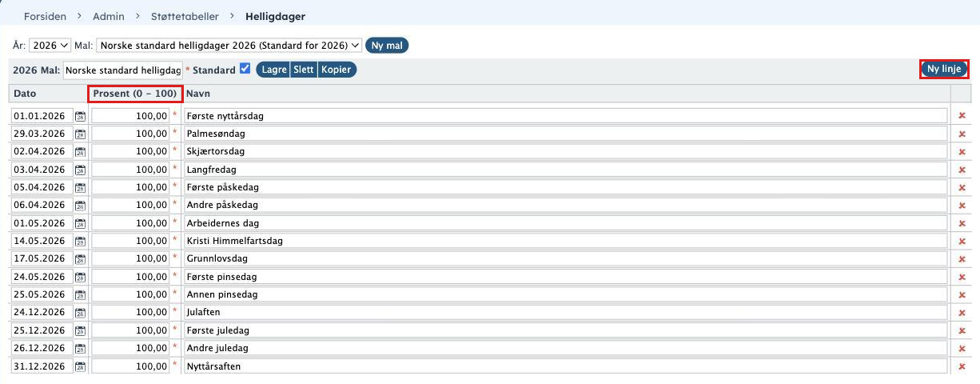Open calendar picker for Nyttårsaften row
Screen dimensions: 980x384
pyautogui.click(x=80, y=366)
